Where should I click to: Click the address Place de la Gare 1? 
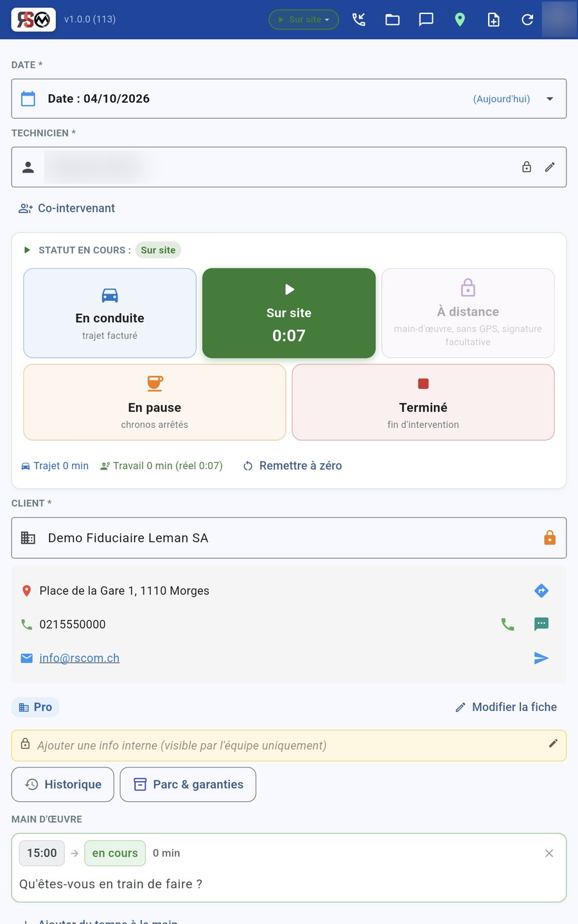point(125,591)
